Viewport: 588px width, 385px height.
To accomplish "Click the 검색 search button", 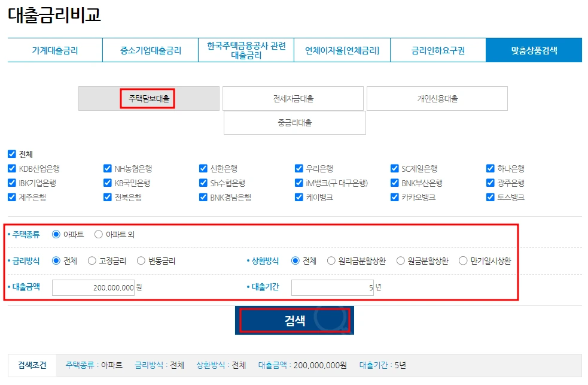I will (x=294, y=320).
